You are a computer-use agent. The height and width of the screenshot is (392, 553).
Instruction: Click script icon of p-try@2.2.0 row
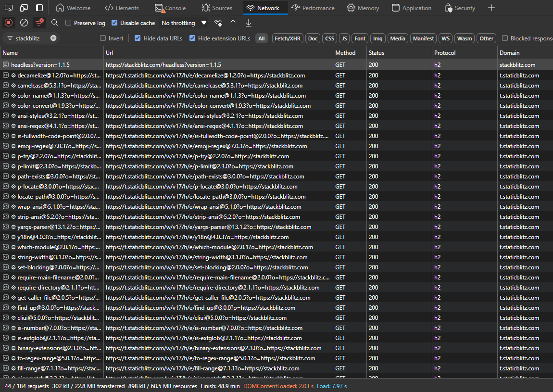tap(6, 156)
